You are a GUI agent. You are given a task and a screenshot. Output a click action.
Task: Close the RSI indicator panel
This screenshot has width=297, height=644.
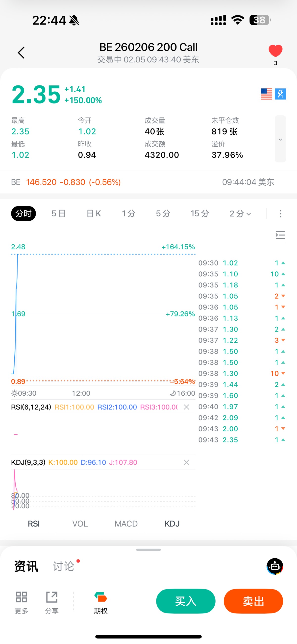tap(186, 407)
